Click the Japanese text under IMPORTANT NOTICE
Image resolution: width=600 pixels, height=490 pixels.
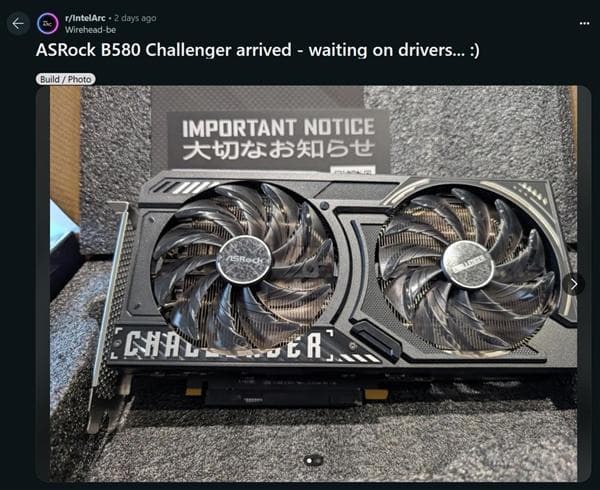[278, 150]
